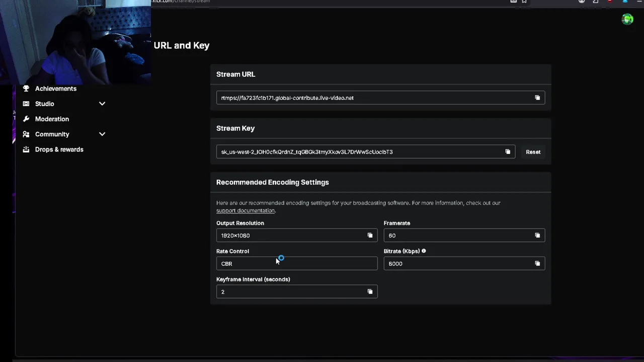The width and height of the screenshot is (644, 362).
Task: Open Drops & rewards in the sidebar
Action: [x=59, y=149]
